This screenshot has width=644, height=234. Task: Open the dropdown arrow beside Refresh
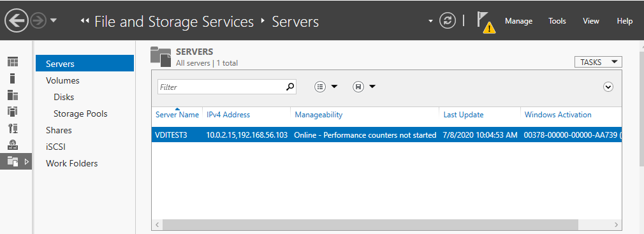[x=430, y=21]
